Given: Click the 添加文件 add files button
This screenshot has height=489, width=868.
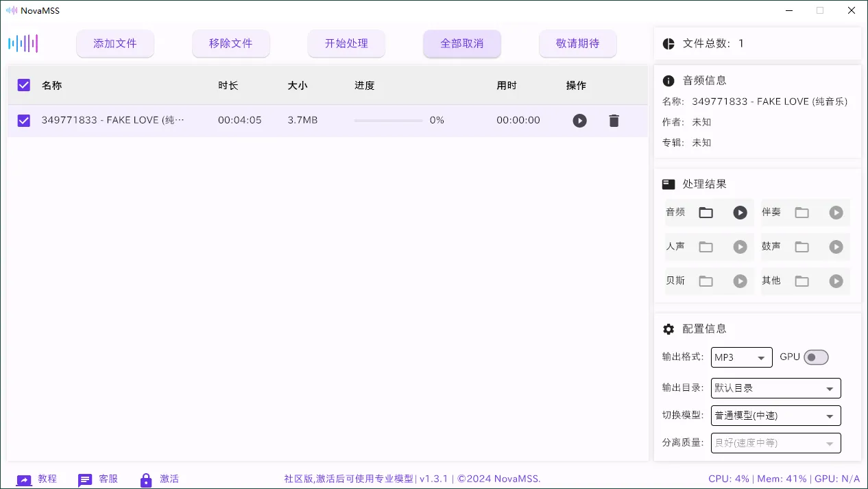Looking at the screenshot, I should 115,43.
